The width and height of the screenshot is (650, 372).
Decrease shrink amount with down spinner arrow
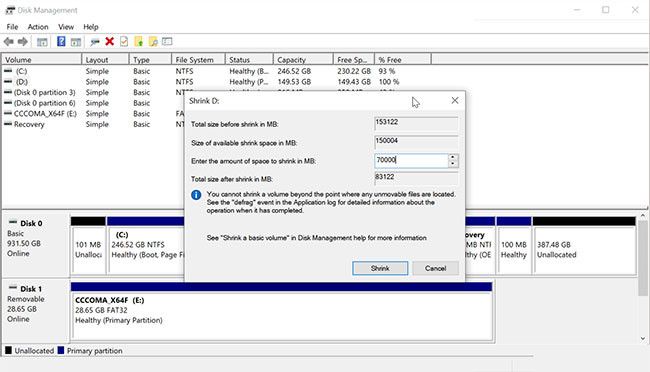[453, 164]
